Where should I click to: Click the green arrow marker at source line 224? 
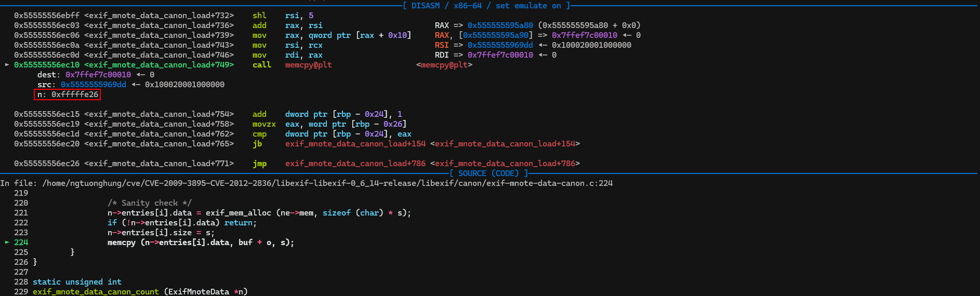(x=7, y=243)
